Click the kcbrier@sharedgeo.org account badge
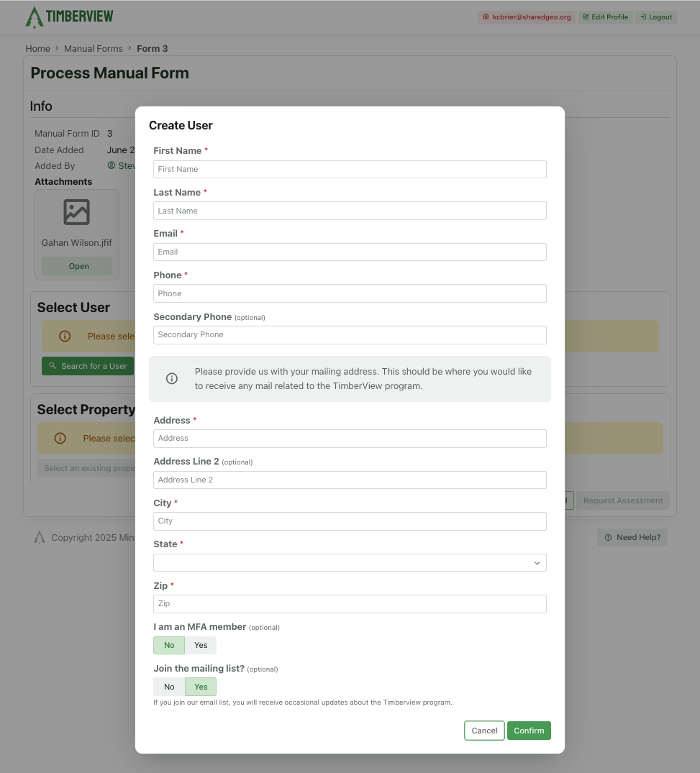700x773 pixels. (x=527, y=17)
